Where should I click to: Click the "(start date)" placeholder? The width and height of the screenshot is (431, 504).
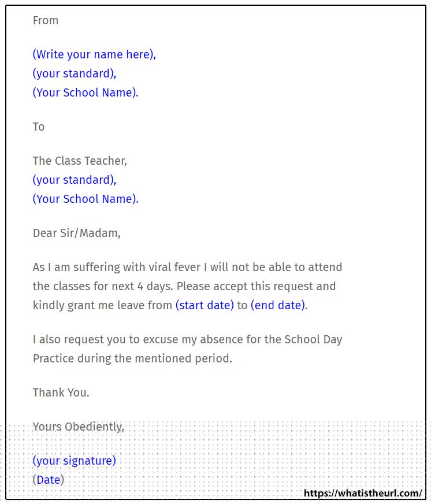pyautogui.click(x=205, y=305)
